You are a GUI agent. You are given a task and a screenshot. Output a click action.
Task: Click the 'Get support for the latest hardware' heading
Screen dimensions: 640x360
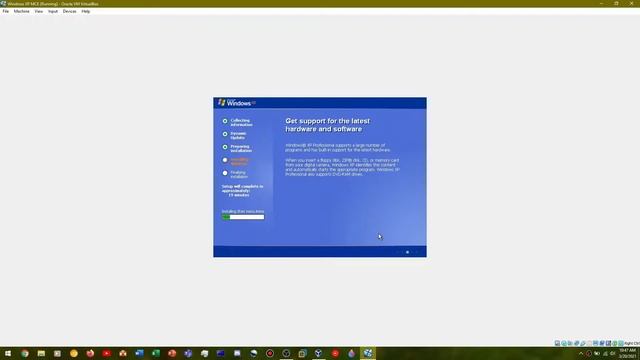click(328, 125)
